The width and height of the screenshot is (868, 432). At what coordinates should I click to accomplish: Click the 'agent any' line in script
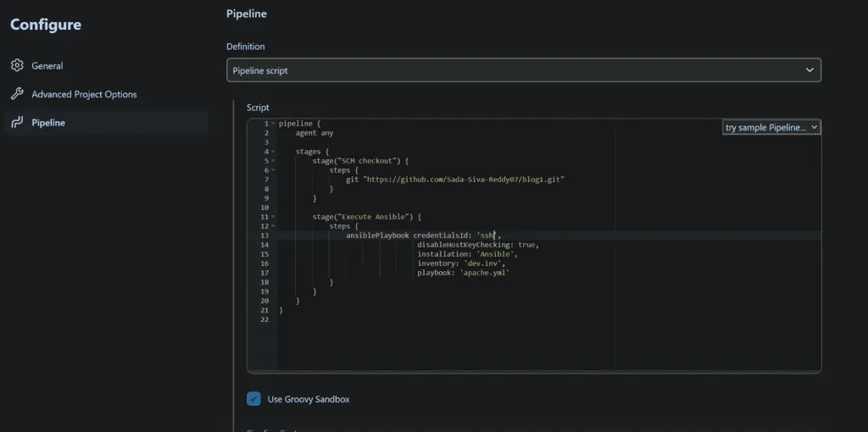click(314, 133)
